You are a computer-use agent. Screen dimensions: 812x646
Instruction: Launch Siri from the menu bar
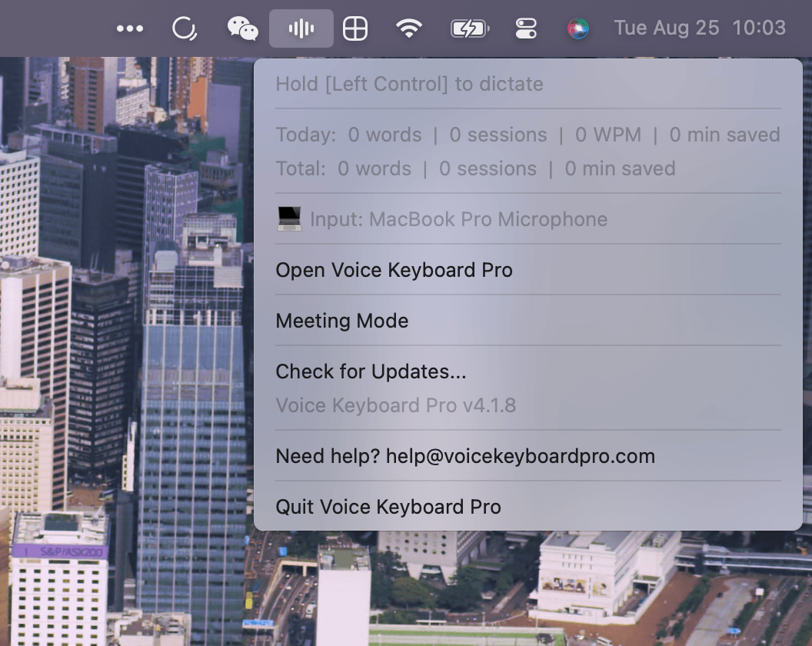click(x=578, y=28)
